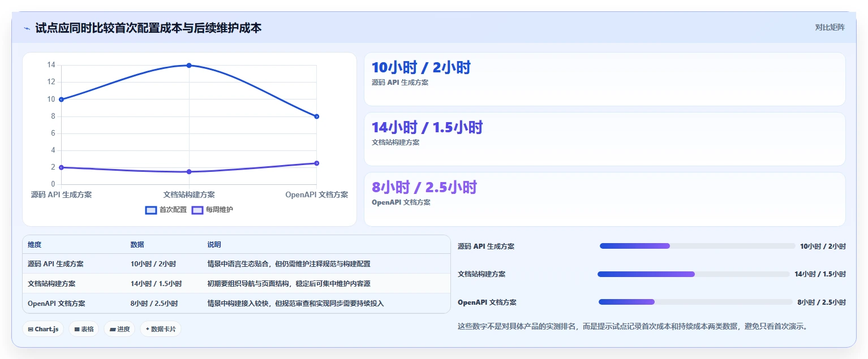This screenshot has height=359, width=868.
Task: Click progress value 8小时 / 2.5小时
Action: pos(822,302)
